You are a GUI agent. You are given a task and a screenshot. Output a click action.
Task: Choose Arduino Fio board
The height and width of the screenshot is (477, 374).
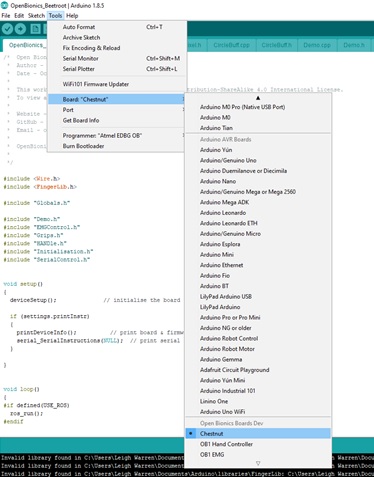(x=258, y=276)
